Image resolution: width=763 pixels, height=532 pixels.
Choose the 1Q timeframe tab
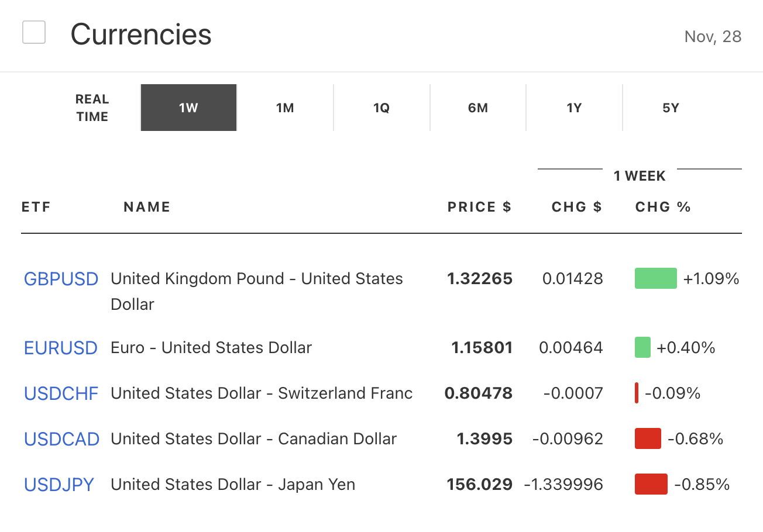381,108
